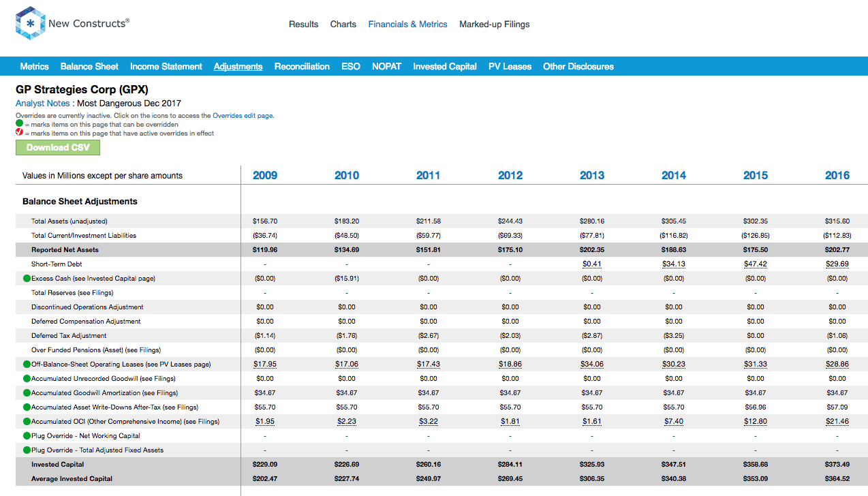Click the 2009 column header

tap(265, 175)
